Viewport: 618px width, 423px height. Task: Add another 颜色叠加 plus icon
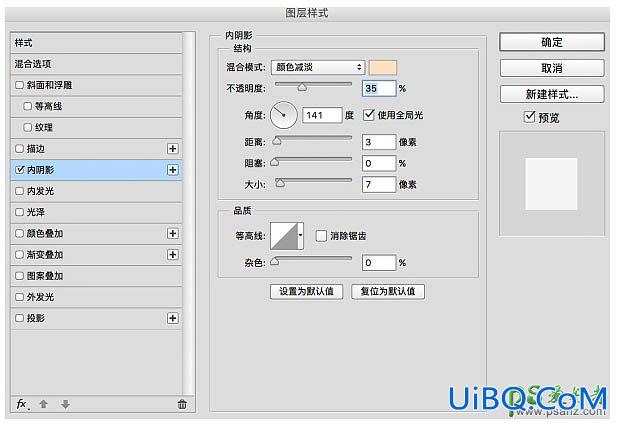pyautogui.click(x=172, y=233)
